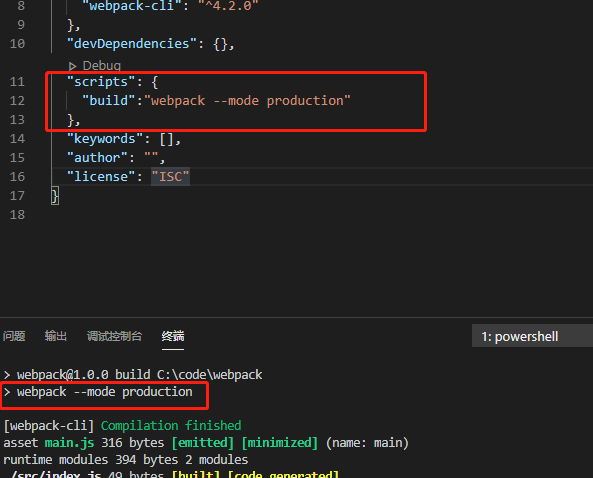
Task: Click the "webpack --mode production" string value
Action: pyautogui.click(x=247, y=101)
